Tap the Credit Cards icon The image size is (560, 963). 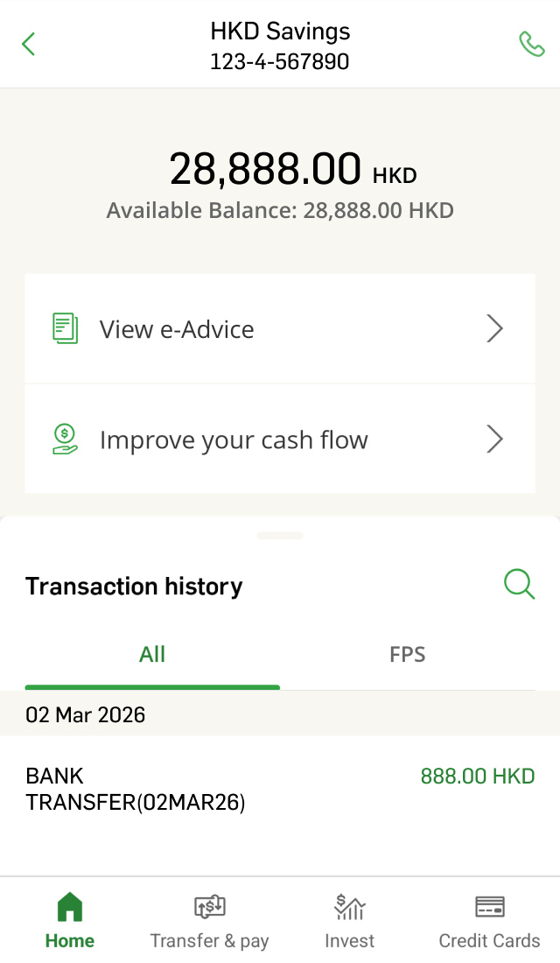[x=489, y=908]
